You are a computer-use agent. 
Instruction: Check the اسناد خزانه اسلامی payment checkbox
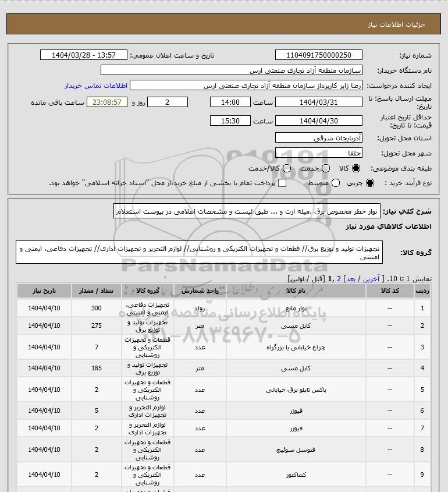[x=282, y=183]
